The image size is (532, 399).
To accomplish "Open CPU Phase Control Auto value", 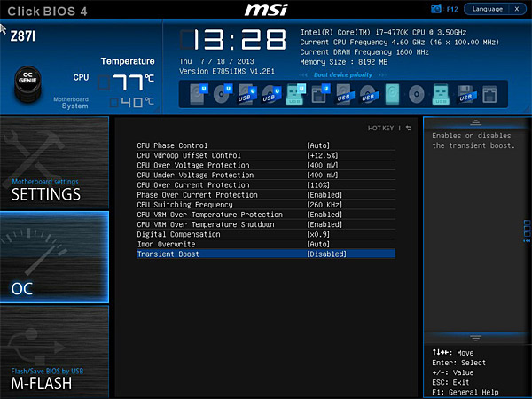I will (318, 145).
